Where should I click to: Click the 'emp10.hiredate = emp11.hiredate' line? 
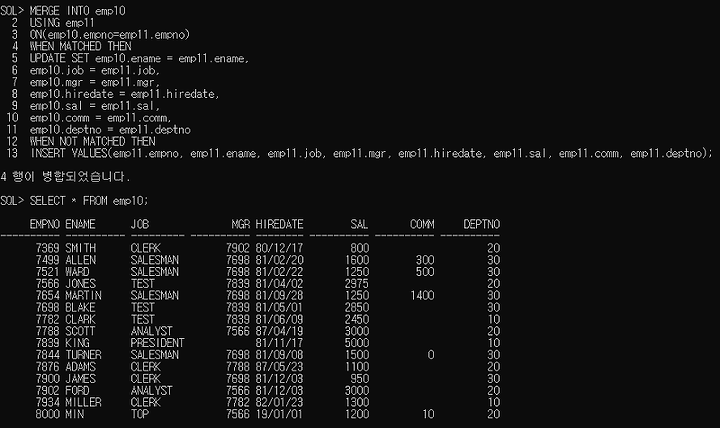(x=124, y=94)
